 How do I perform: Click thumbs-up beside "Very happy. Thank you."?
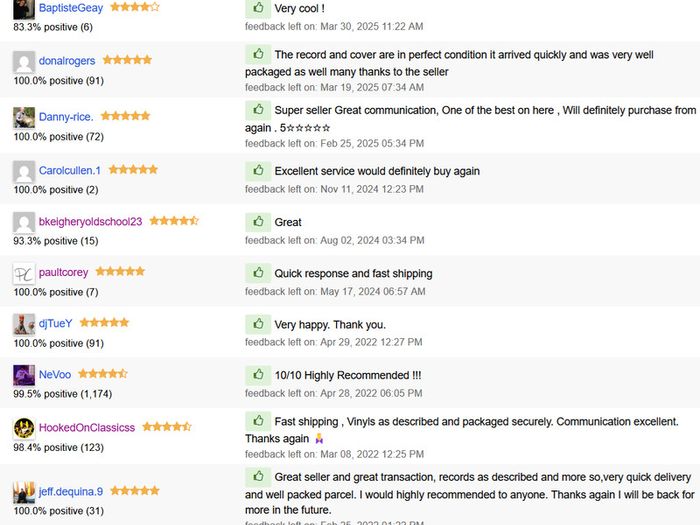coord(258,324)
